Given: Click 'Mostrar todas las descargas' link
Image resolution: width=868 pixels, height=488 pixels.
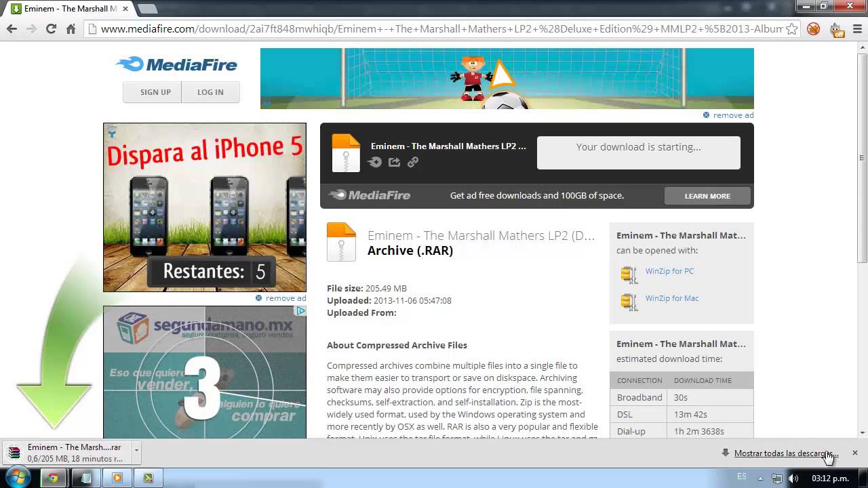Looking at the screenshot, I should point(786,453).
